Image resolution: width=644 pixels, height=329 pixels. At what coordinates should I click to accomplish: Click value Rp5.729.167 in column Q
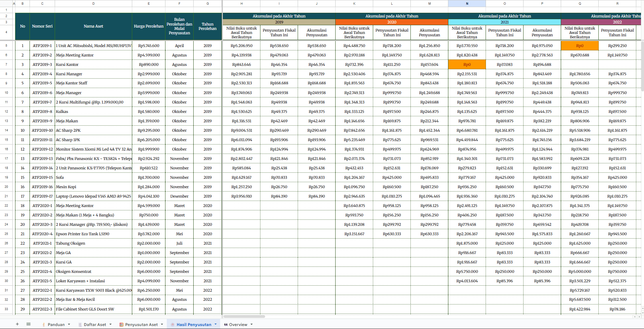[580, 290]
